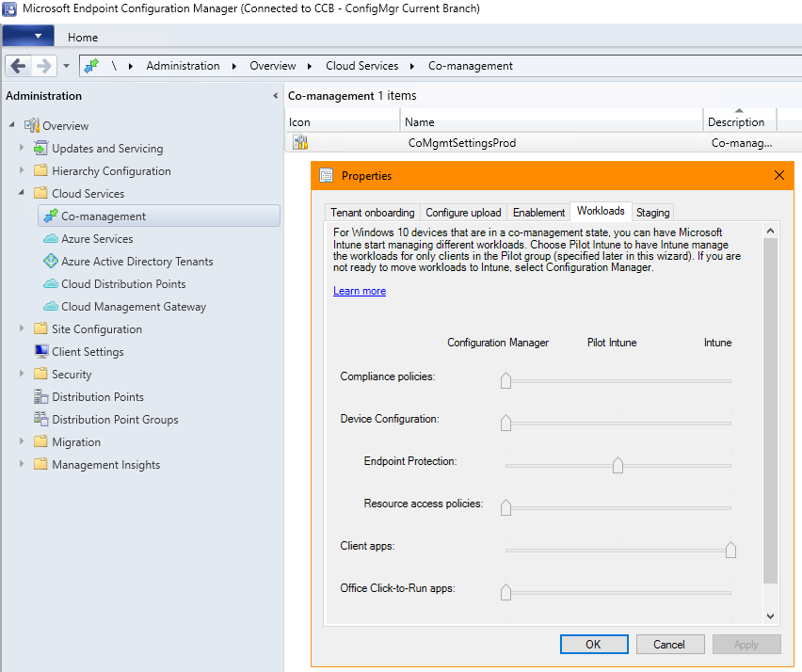Viewport: 802px width, 672px height.
Task: Click the Azure Active Directory Tenants icon
Action: click(51, 262)
